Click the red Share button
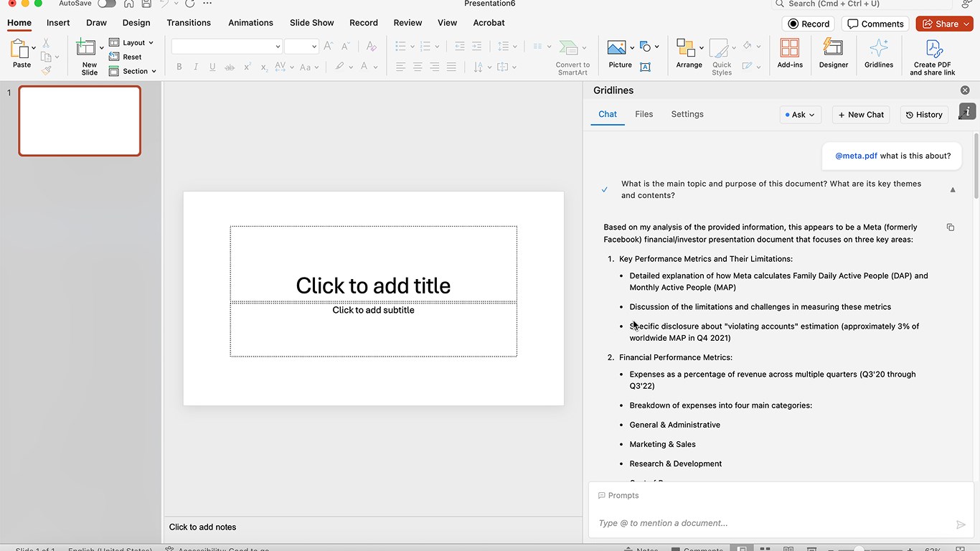The image size is (980, 551). (944, 24)
